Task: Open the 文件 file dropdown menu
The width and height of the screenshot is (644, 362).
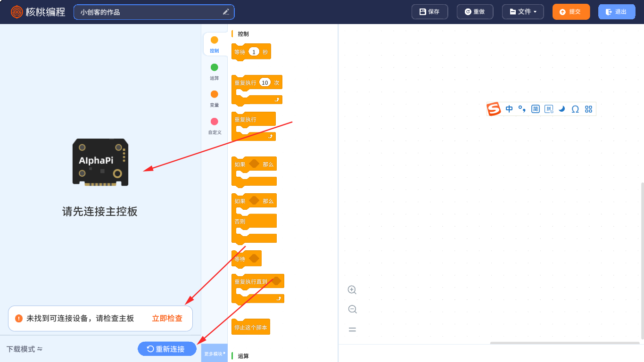Action: 522,11
